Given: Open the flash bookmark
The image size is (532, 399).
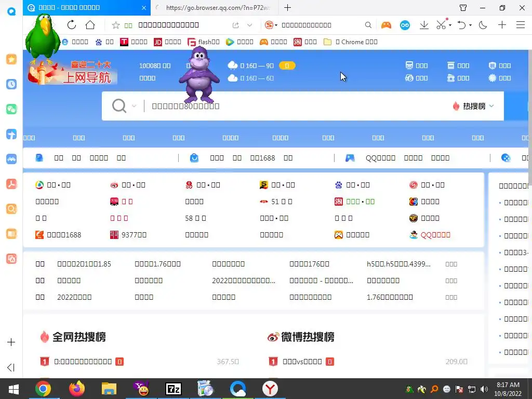Looking at the screenshot, I should point(204,42).
